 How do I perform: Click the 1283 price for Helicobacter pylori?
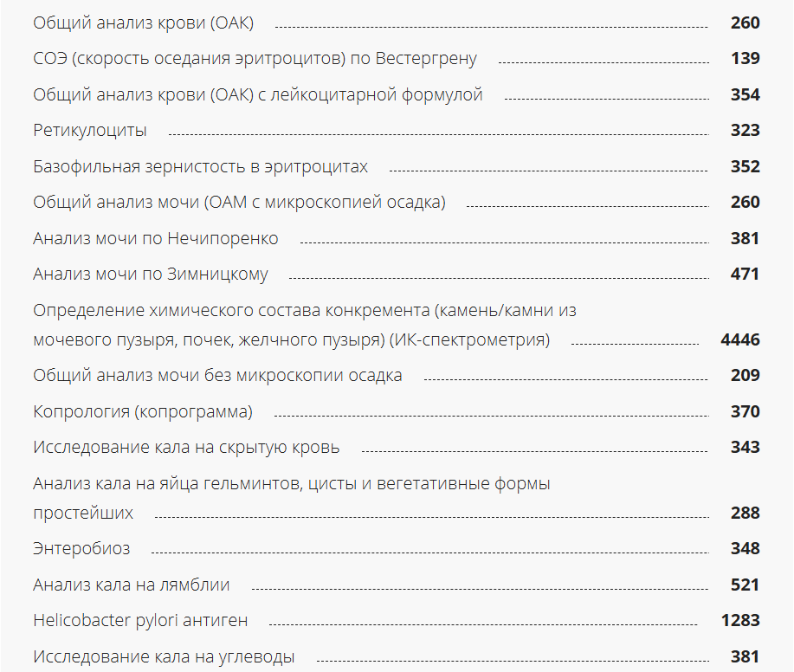coord(740,621)
